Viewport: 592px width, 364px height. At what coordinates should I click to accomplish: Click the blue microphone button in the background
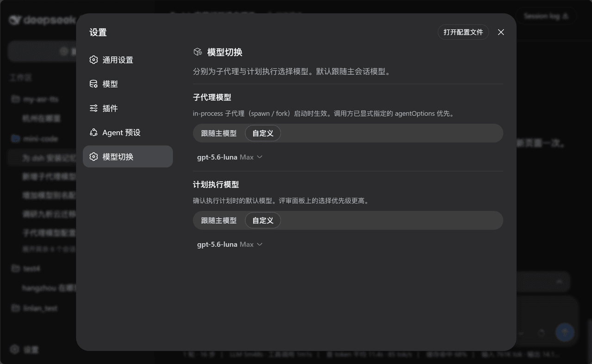point(565,332)
